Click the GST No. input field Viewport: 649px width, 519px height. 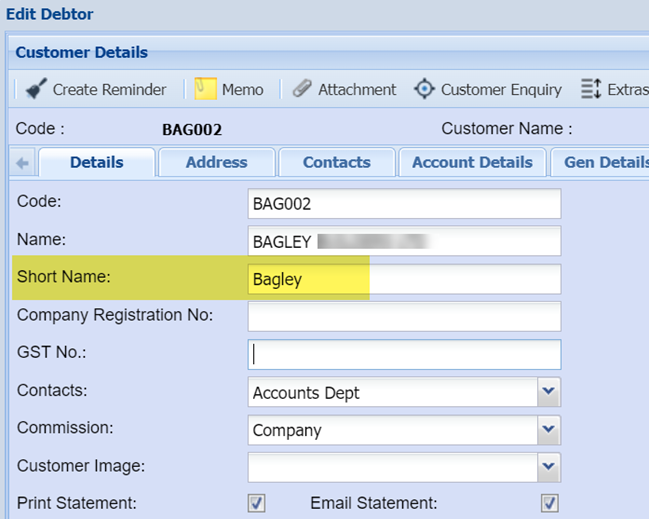[x=404, y=354]
